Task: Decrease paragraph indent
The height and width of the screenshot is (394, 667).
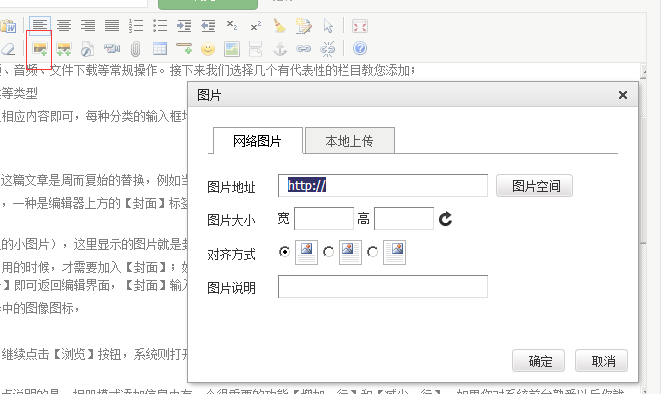Action: [208, 26]
